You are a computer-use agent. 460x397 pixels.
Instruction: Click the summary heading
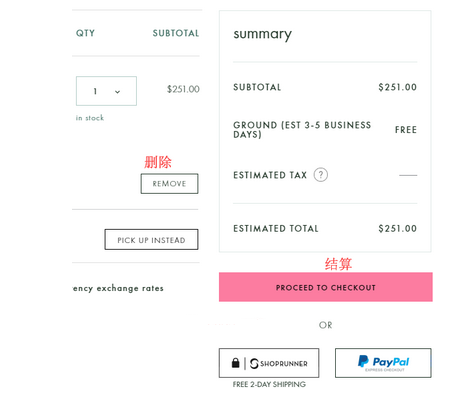(263, 34)
